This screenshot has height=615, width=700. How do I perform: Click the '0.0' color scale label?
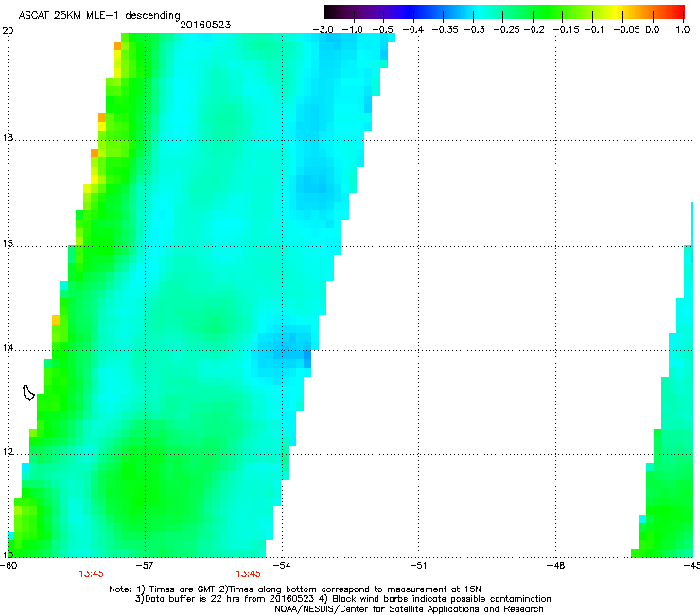[653, 30]
